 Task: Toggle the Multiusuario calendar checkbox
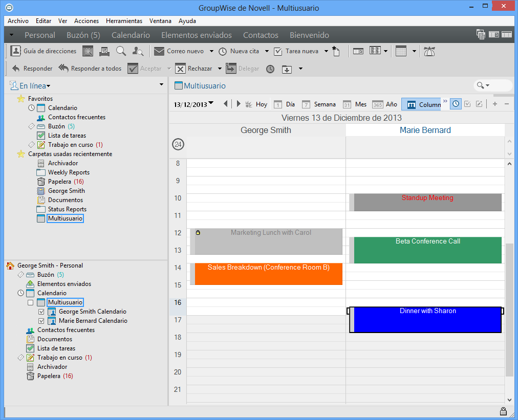point(30,302)
